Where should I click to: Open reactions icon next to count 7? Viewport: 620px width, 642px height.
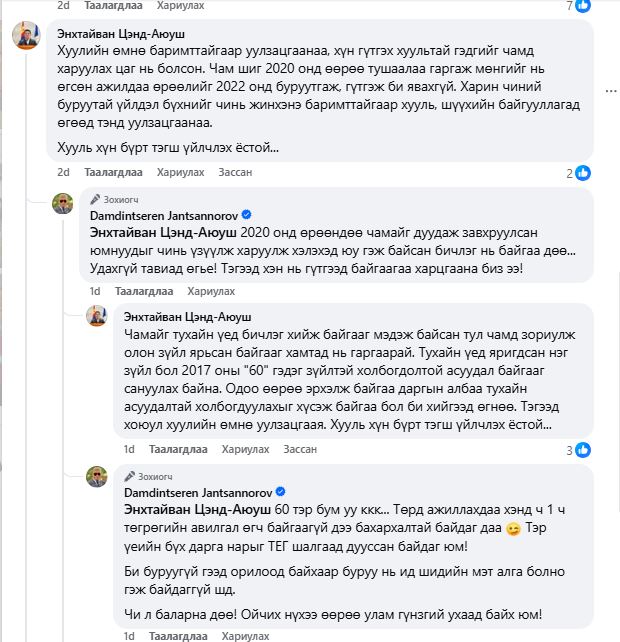click(581, 5)
